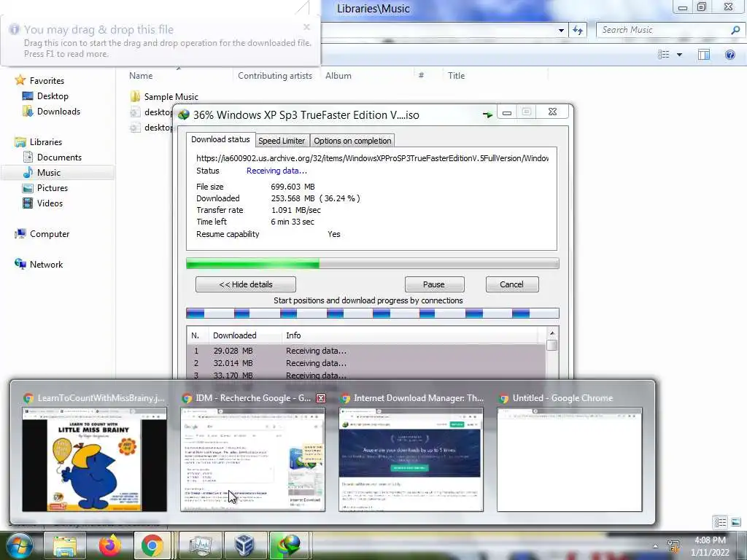Switch to the Speed Limiter tab
Viewport: 747px width, 560px height.
pyautogui.click(x=282, y=141)
